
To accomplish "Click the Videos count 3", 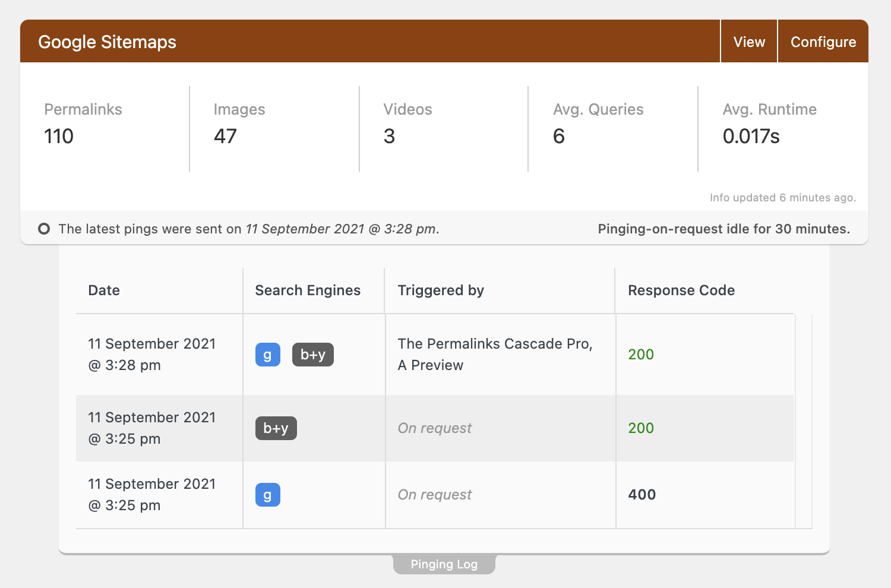I will pos(389,137).
